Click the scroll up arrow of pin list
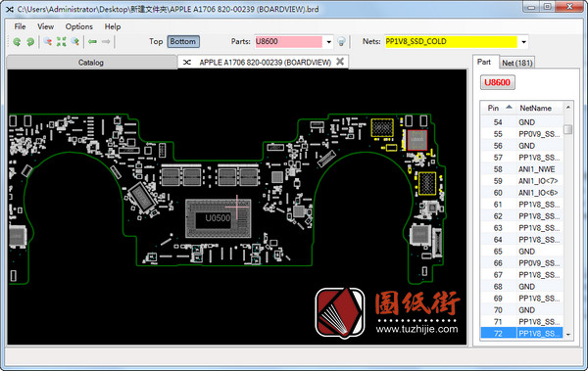The height and width of the screenshot is (371, 588). click(568, 108)
